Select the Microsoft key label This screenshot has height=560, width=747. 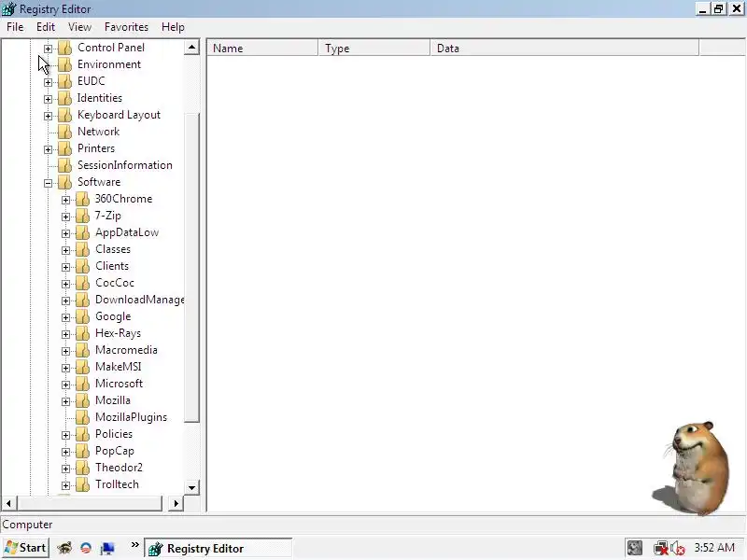tap(119, 384)
